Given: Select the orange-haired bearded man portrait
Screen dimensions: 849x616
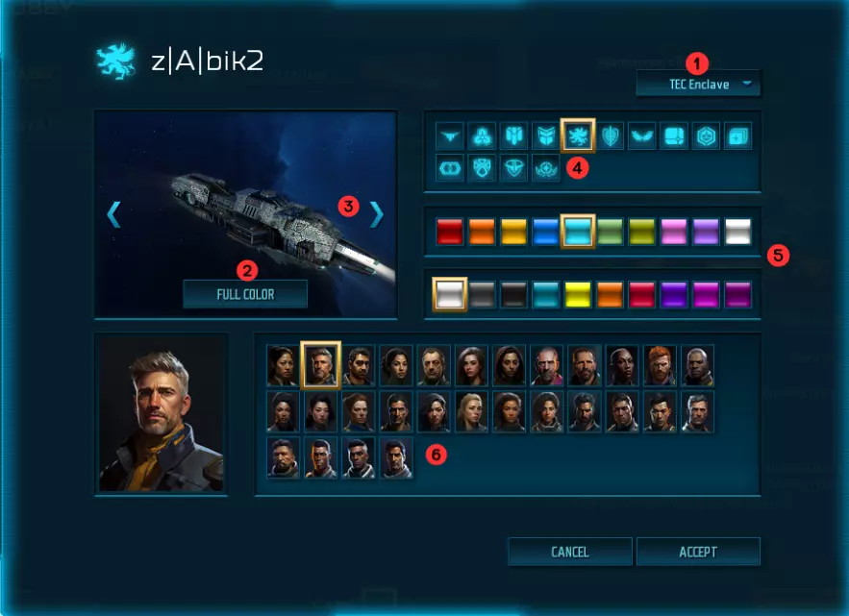Looking at the screenshot, I should [660, 365].
